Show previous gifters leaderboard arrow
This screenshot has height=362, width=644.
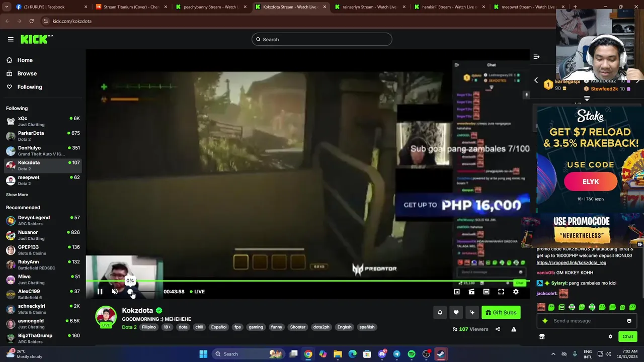coord(536,80)
